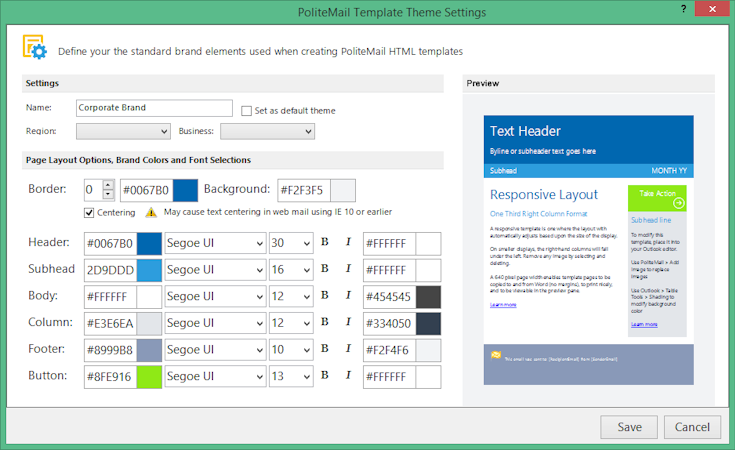Toggle italic for Column font
Image resolution: width=735 pixels, height=450 pixels.
[348, 322]
